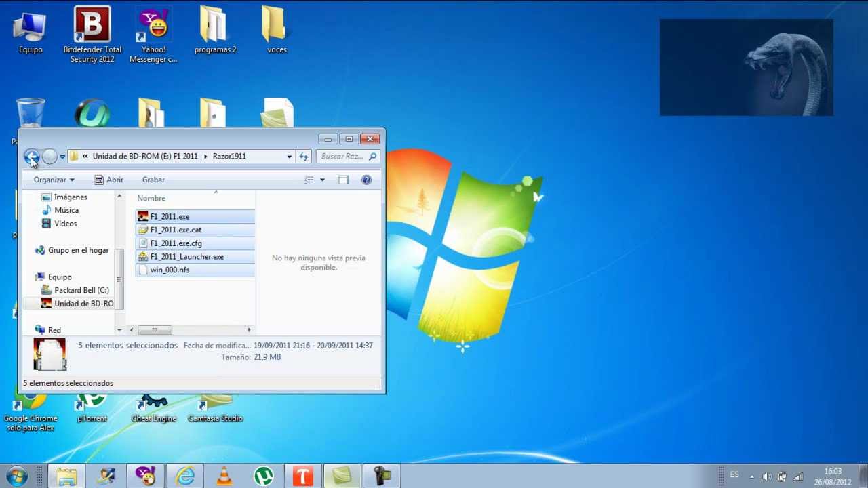Viewport: 868px width, 488px height.
Task: Click the horizontal scrollbar thumb in file list
Action: click(155, 330)
